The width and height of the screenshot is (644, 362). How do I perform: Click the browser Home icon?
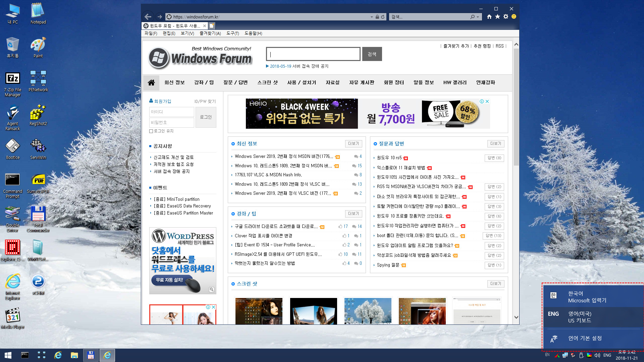coord(489,16)
